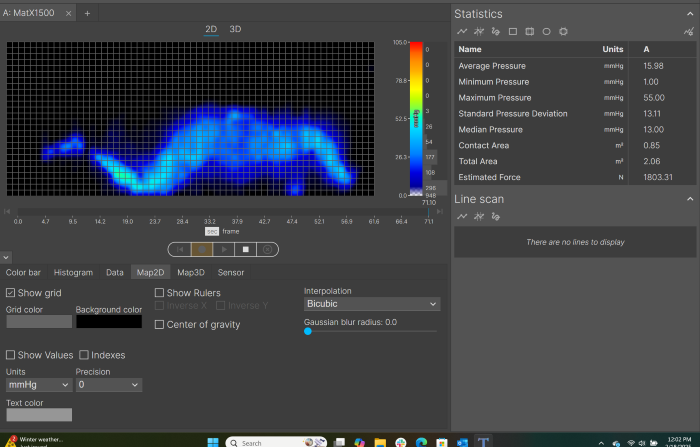Click the circled X cancel playback button
Viewport: 700px width, 447px height.
pos(267,249)
